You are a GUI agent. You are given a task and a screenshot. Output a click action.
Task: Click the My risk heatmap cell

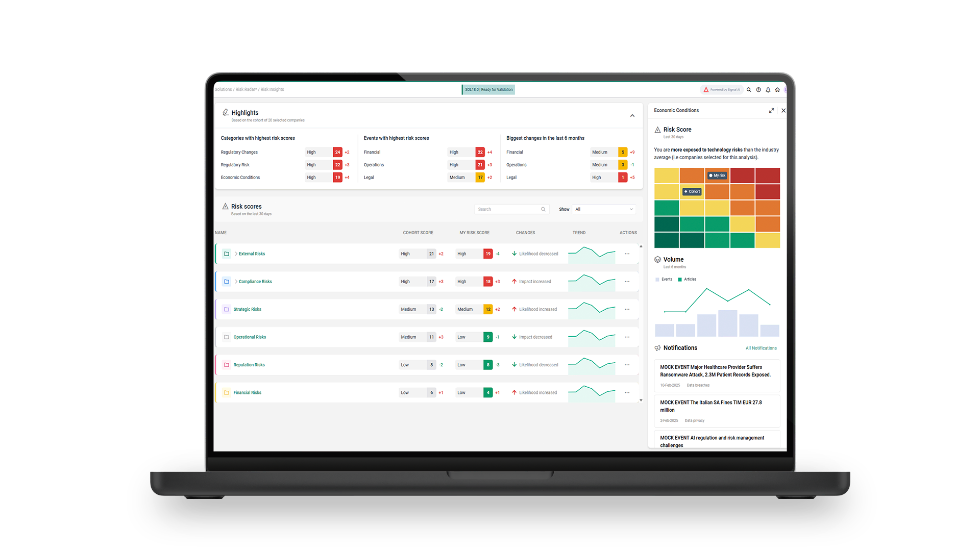point(717,176)
